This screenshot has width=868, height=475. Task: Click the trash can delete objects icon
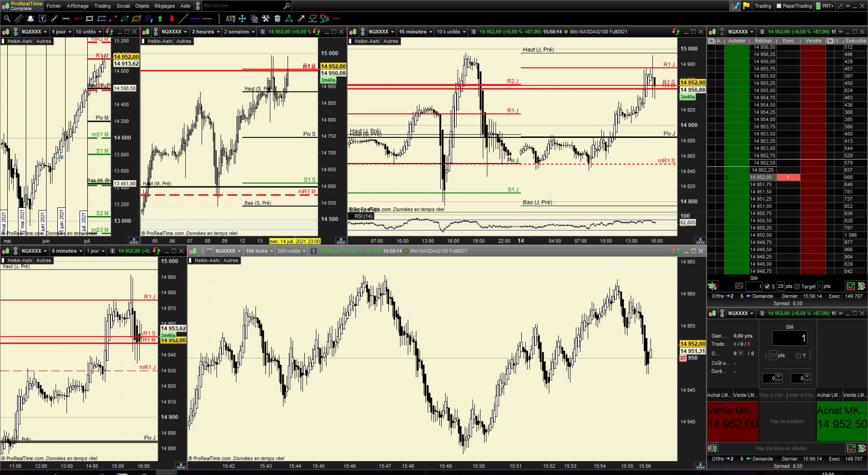tap(277, 19)
